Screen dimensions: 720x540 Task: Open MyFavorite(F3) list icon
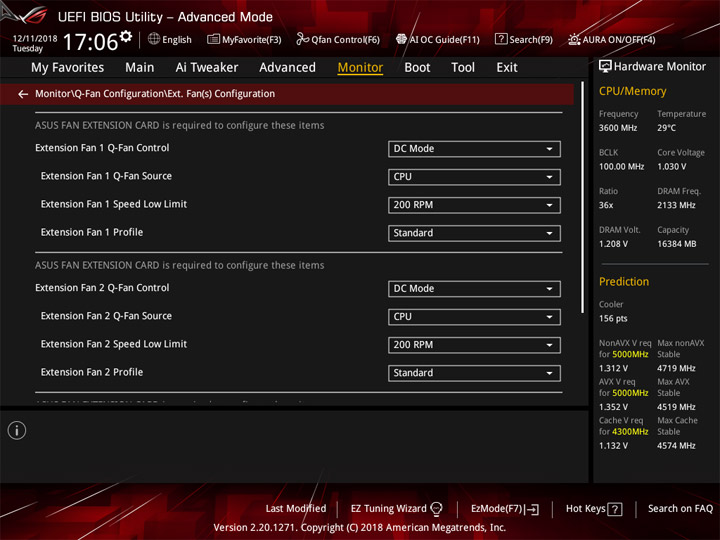click(213, 39)
